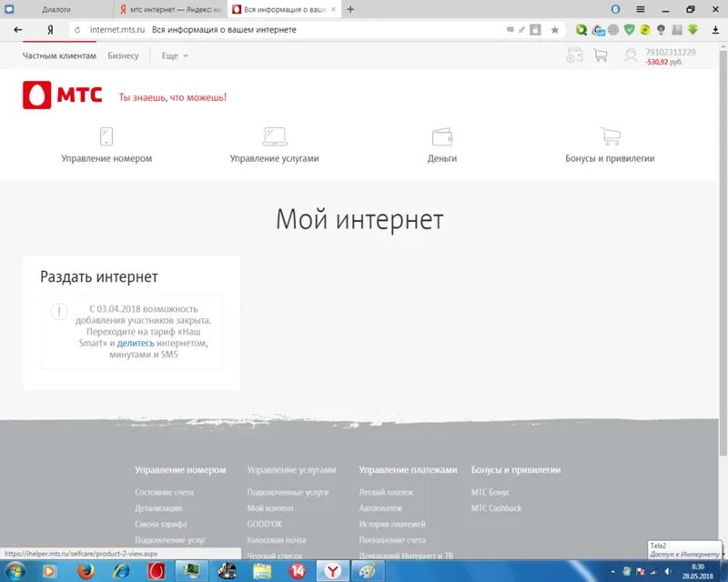Screen dimensions: 728x582
Task: Open file explorer folder in taskbar
Action: (262, 571)
